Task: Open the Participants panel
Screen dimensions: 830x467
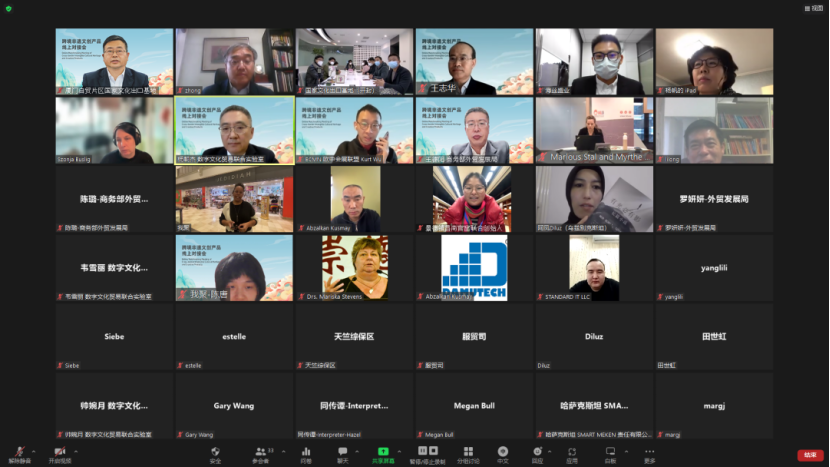Action: coord(260,454)
